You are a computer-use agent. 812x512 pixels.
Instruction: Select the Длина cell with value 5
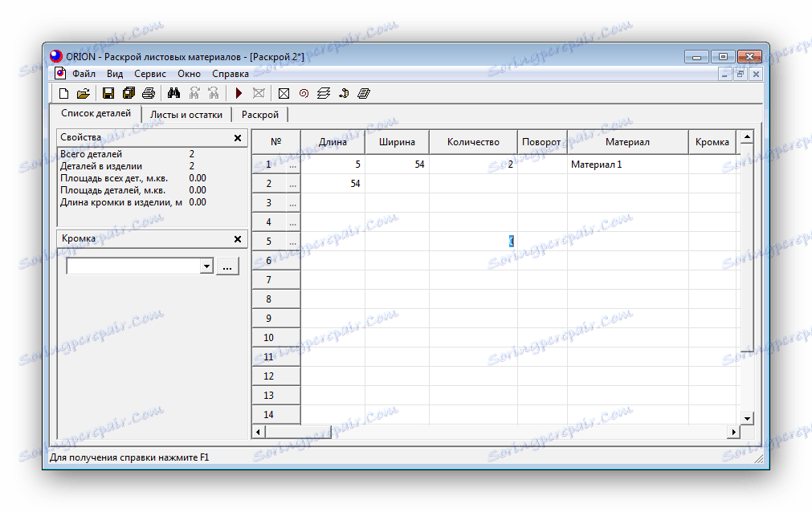pyautogui.click(x=333, y=165)
